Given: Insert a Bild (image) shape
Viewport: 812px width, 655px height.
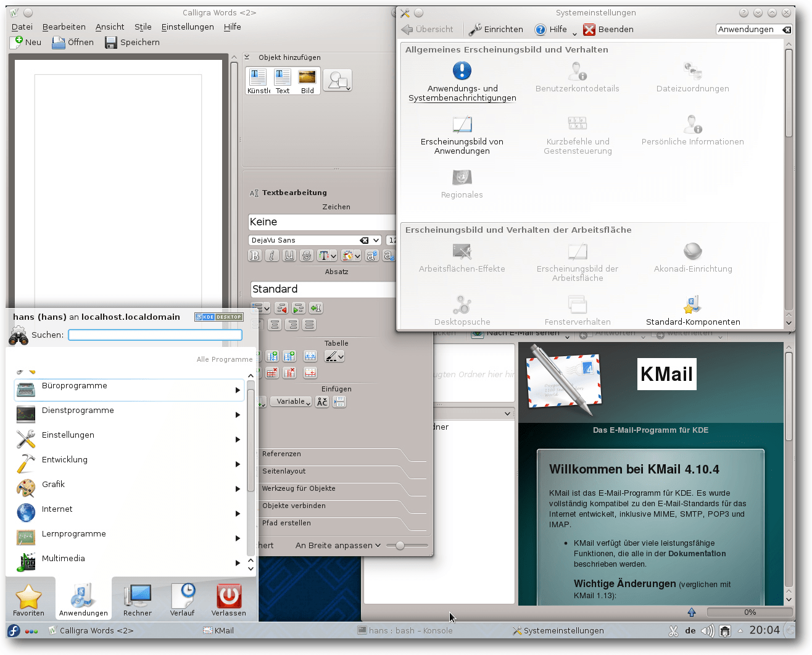Looking at the screenshot, I should coord(307,81).
